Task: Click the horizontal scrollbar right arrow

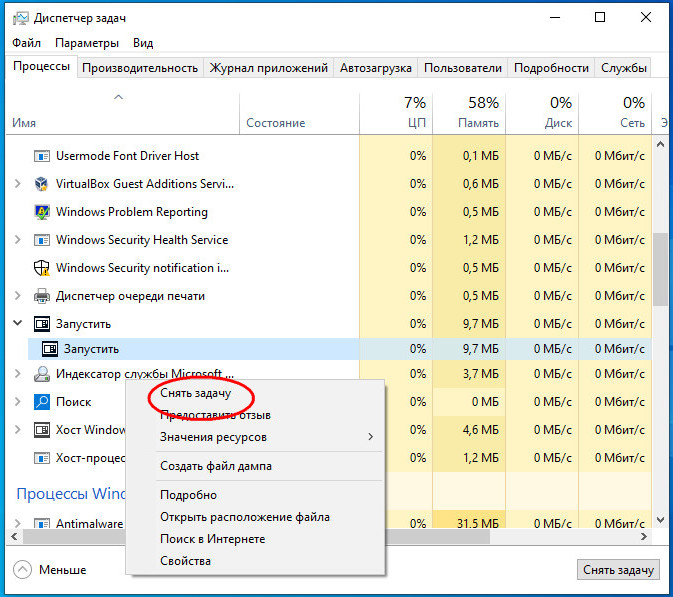Action: coord(644,536)
